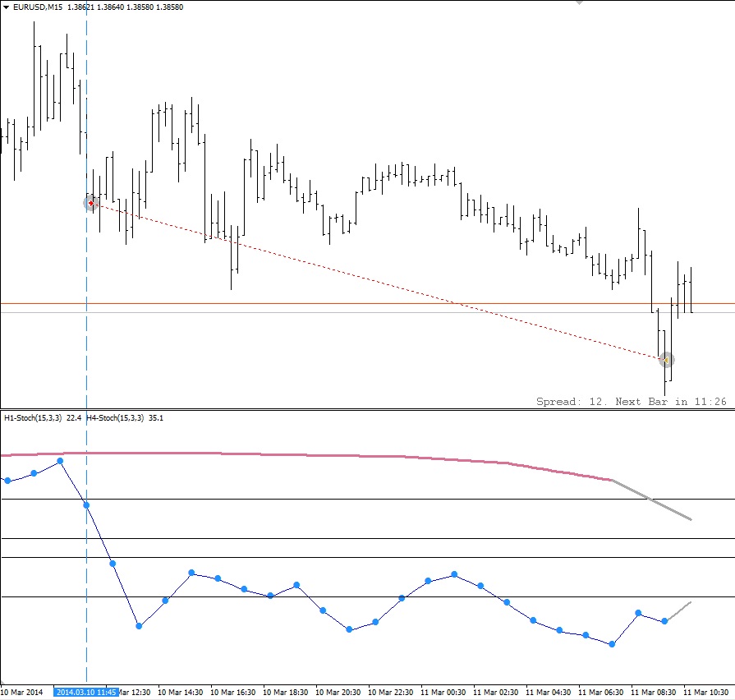
Task: Click the 11 Mar 00:30 time label
Action: [443, 692]
